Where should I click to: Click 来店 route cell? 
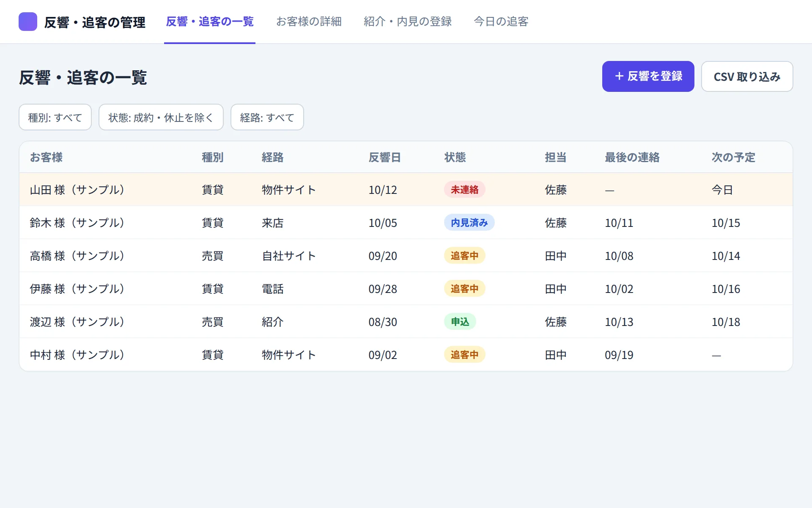click(x=272, y=223)
